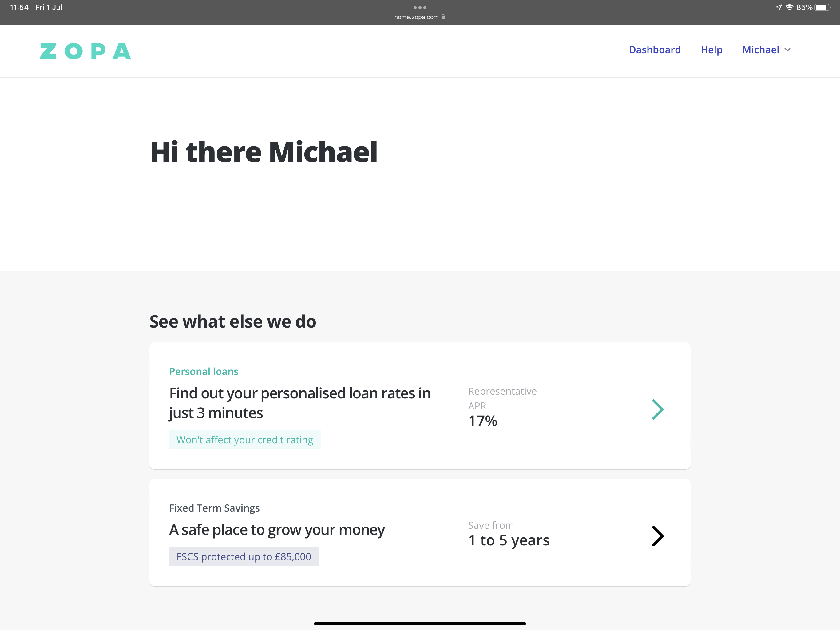Tap the Wi-Fi status icon
Image resolution: width=840 pixels, height=630 pixels.
(790, 8)
